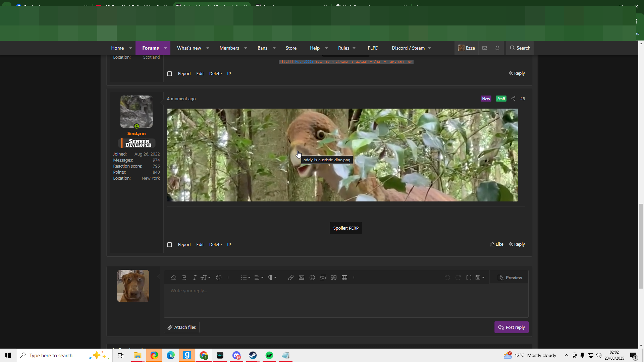Viewport: 644px width, 362px height.
Task: Open the smilies emoji picker
Action: [x=312, y=278]
